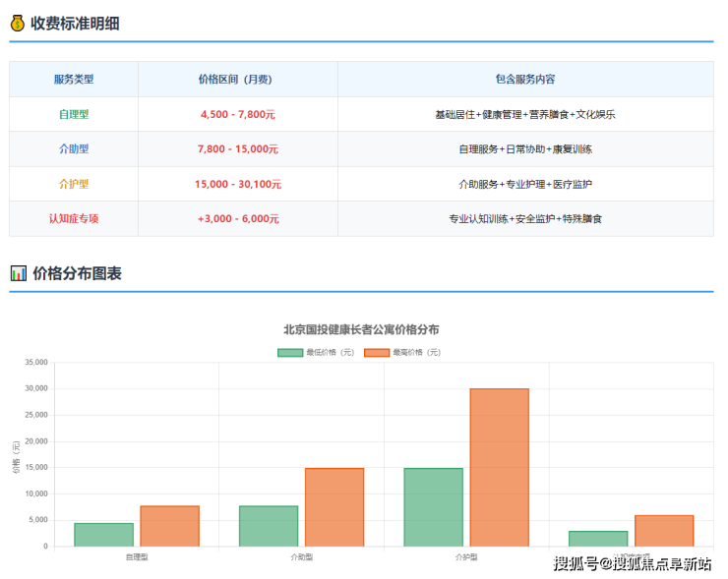Screen dimensions: 728x579
Task: Click the money bag icon beside 收费标准明细
Action: pos(18,24)
